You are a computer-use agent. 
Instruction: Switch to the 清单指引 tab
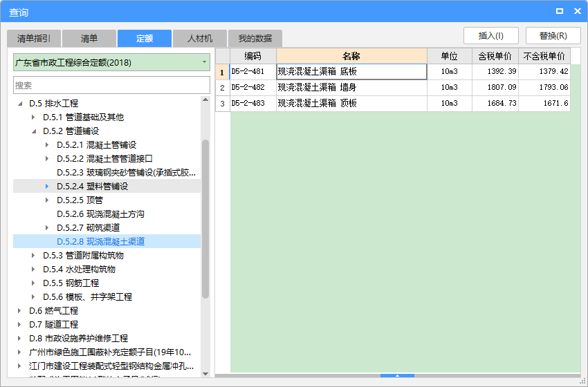pyautogui.click(x=34, y=38)
